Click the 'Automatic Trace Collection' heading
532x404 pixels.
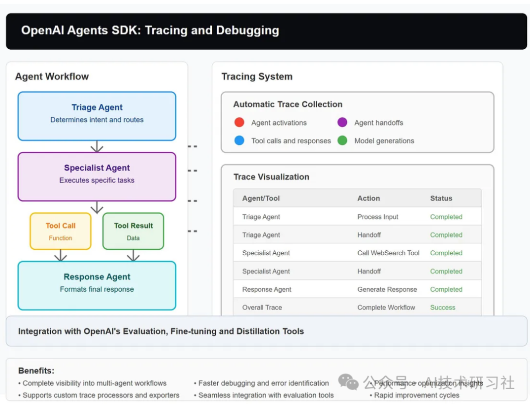(288, 104)
